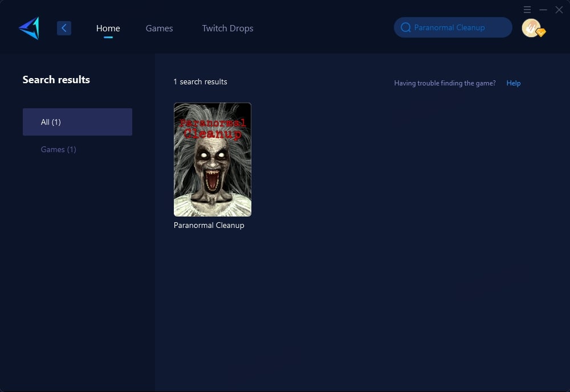This screenshot has width=570, height=392.
Task: Open the user profile avatar
Action: click(531, 28)
